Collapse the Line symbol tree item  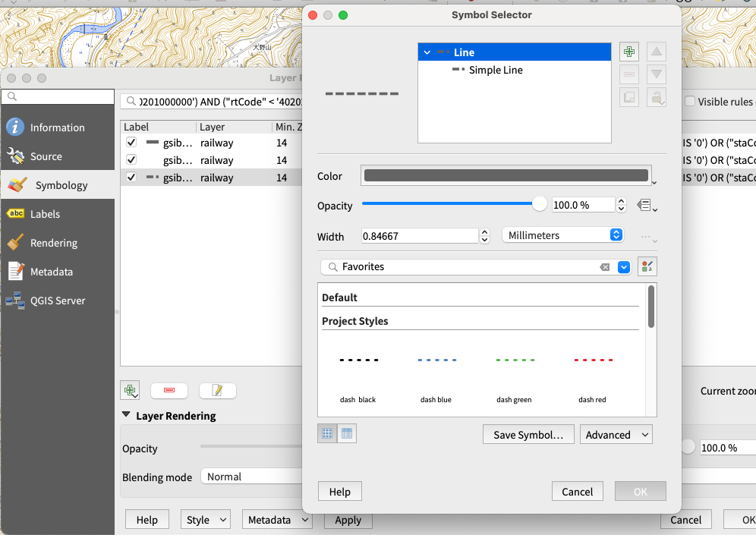pyautogui.click(x=426, y=52)
